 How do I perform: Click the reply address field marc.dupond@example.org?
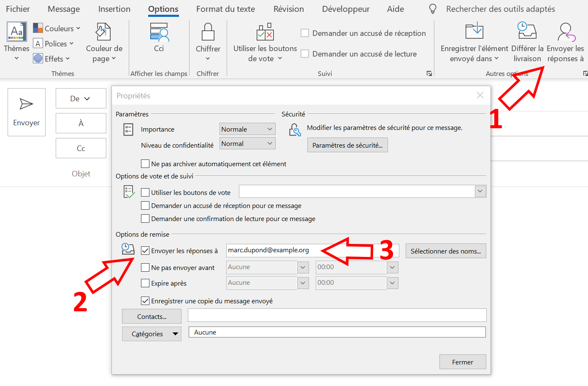click(x=313, y=250)
